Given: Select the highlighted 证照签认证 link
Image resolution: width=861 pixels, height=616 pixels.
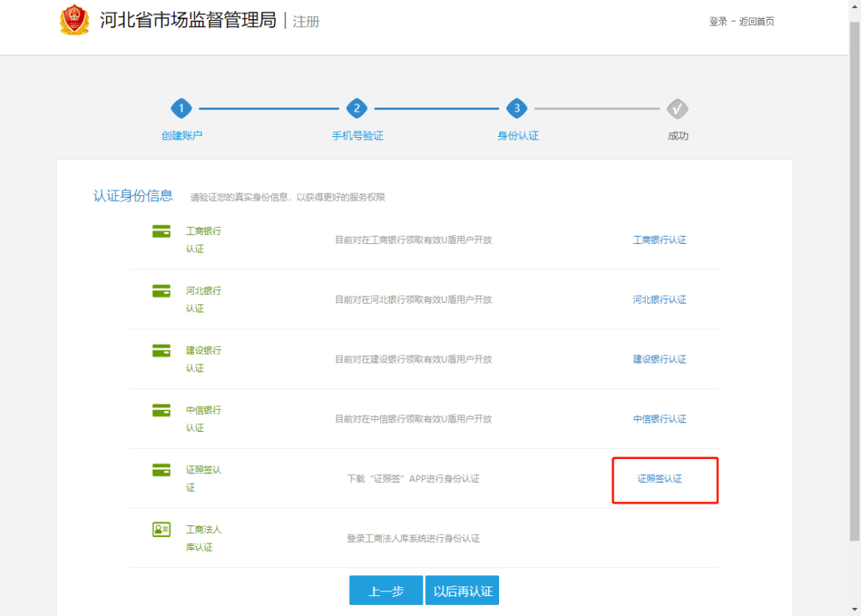Looking at the screenshot, I should pyautogui.click(x=659, y=479).
